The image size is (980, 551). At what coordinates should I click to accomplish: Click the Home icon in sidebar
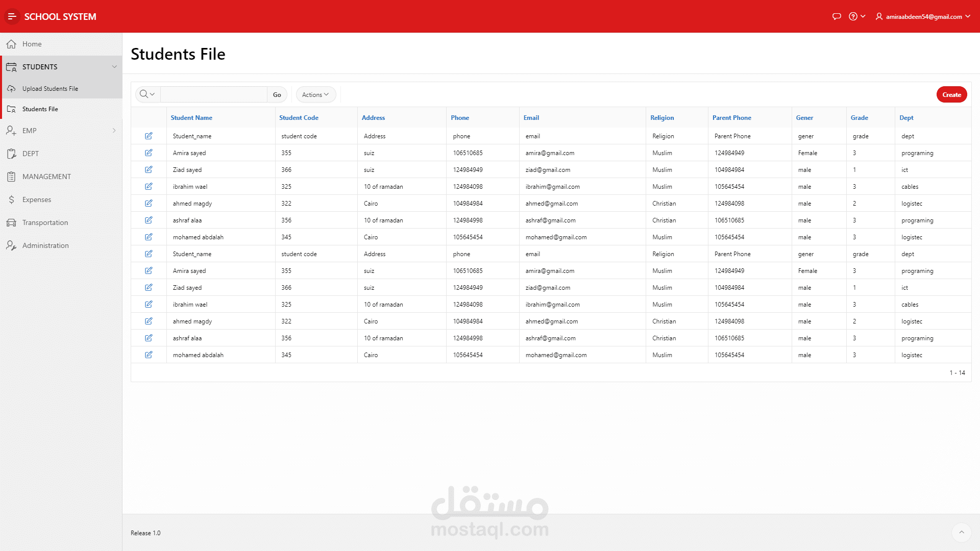coord(11,44)
